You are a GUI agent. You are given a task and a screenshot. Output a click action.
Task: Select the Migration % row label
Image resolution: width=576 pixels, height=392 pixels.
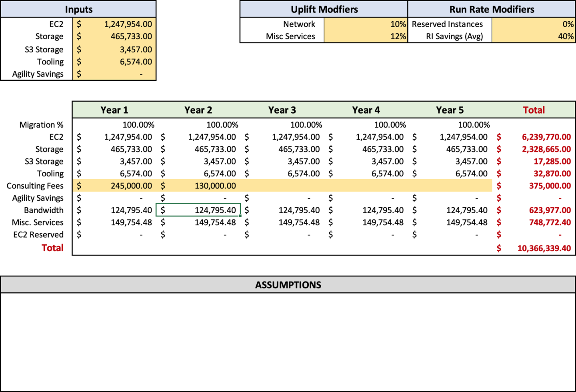[x=41, y=125]
